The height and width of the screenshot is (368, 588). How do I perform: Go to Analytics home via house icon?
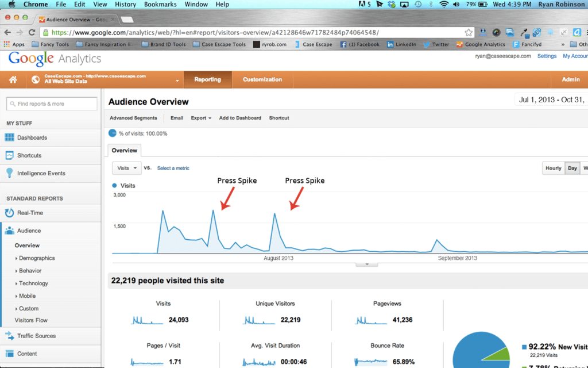click(x=13, y=79)
